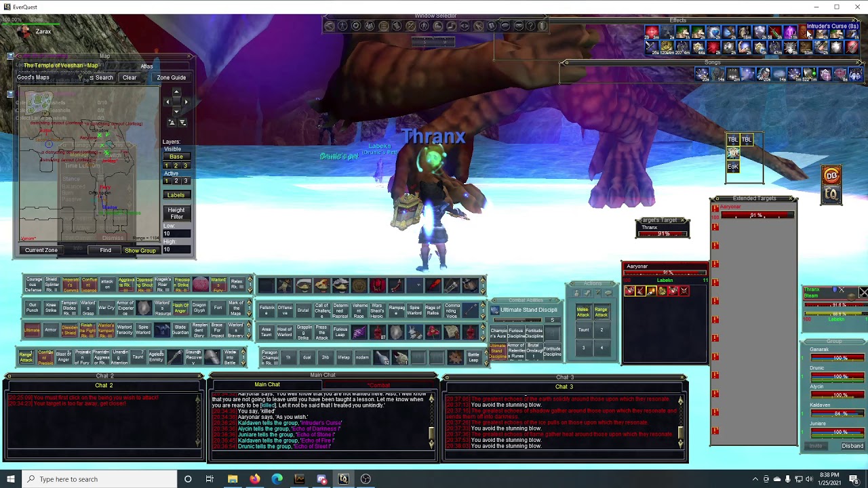Open the first tab icon in Actions window
This screenshot has width=868, height=488.
(x=576, y=293)
